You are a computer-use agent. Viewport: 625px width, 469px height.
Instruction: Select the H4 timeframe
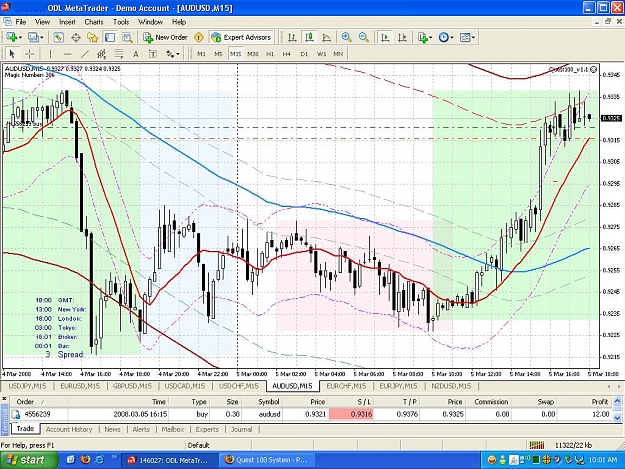coord(287,54)
